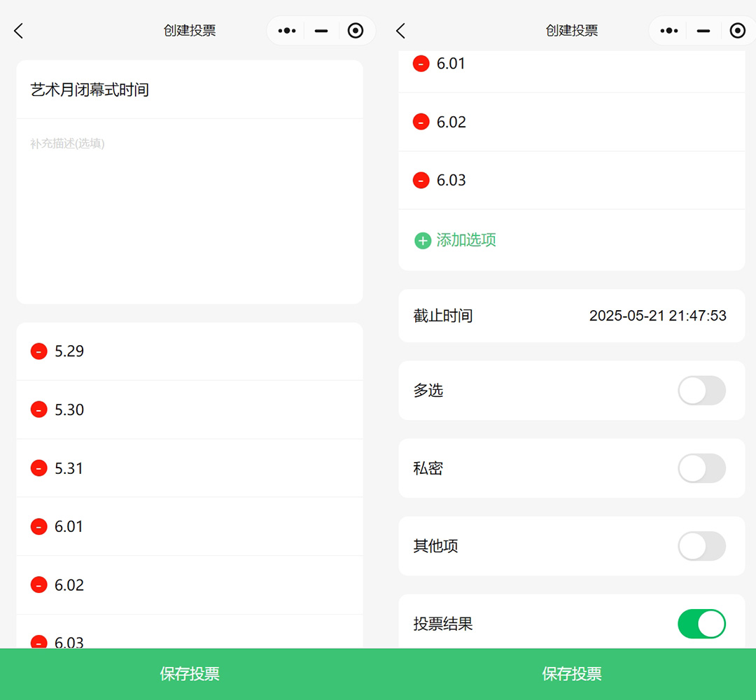Close right mini program via circle icon
This screenshot has width=756, height=700.
738,31
